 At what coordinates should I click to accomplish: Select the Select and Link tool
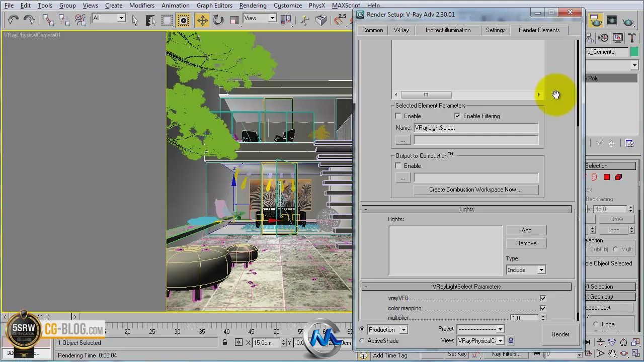tap(48, 20)
